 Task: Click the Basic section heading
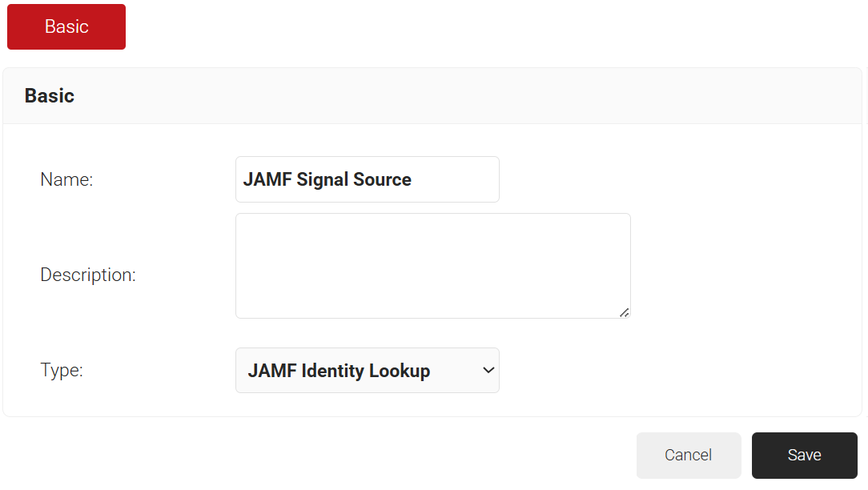point(50,96)
